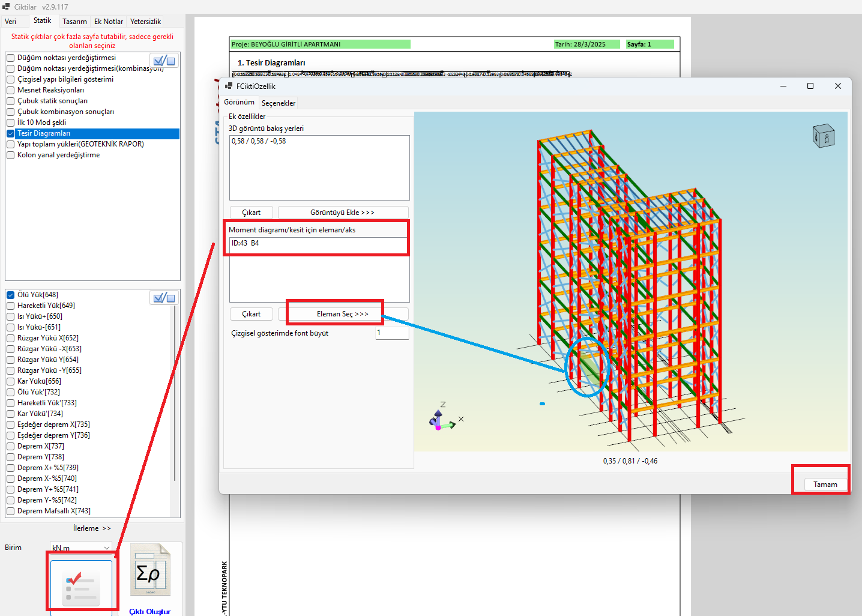Screen dimensions: 862x616
Task: Check the Mesnet Reaksiyonları option
Action: [11, 91]
